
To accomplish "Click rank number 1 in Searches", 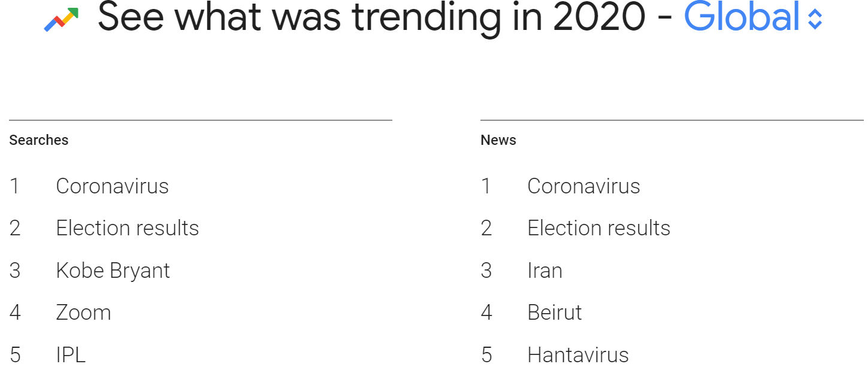I will pos(14,186).
